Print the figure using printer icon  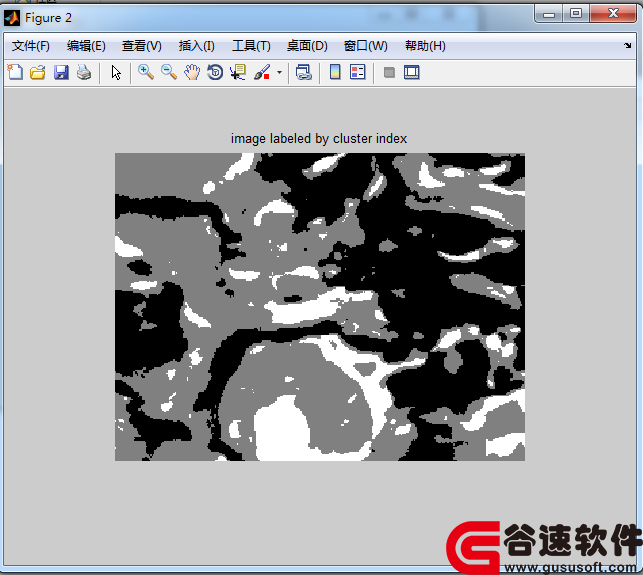click(x=84, y=73)
